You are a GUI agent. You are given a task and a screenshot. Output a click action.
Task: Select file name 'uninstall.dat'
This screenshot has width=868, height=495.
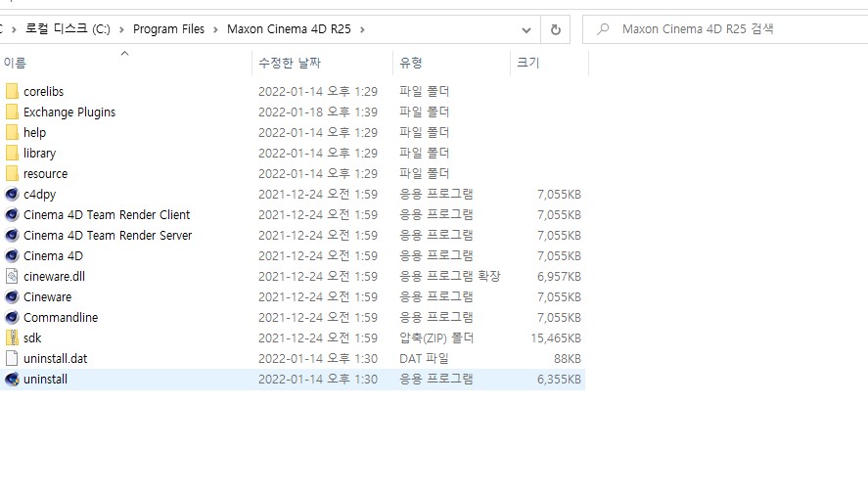click(x=56, y=359)
